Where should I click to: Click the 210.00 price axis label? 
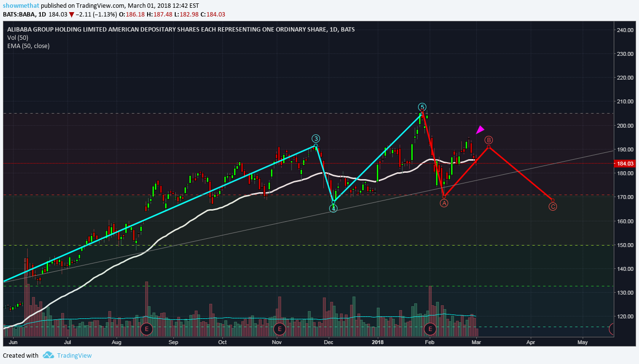tap(624, 102)
